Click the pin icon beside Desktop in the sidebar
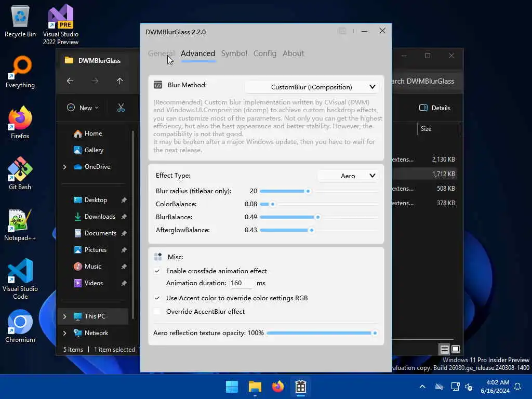532x399 pixels. click(124, 200)
